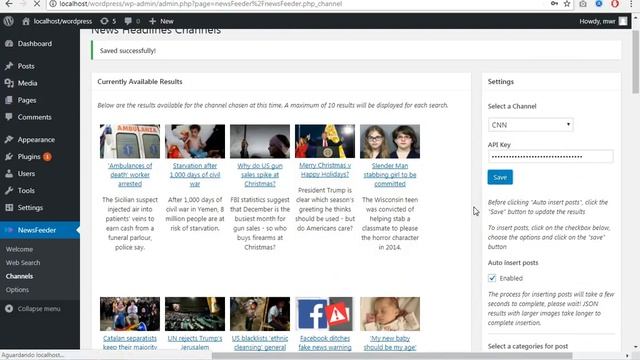Click the two girls mugshot thumbnail
The image size is (640, 360).
click(390, 141)
